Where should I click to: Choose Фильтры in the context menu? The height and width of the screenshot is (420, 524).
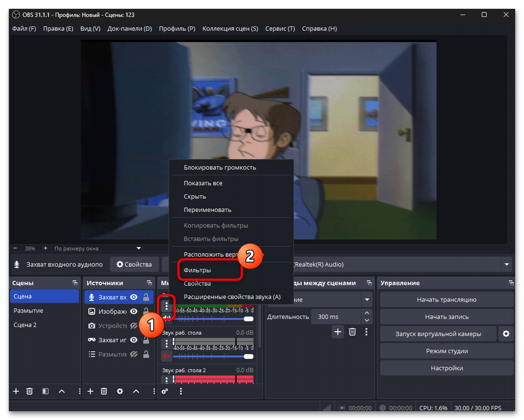coord(231,270)
